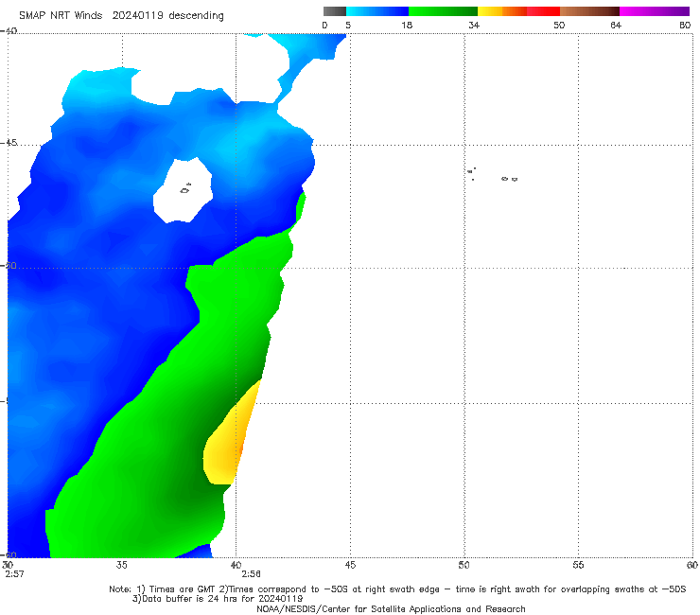Click the longitude axis label '35'
This screenshot has width=700, height=615.
point(122,566)
